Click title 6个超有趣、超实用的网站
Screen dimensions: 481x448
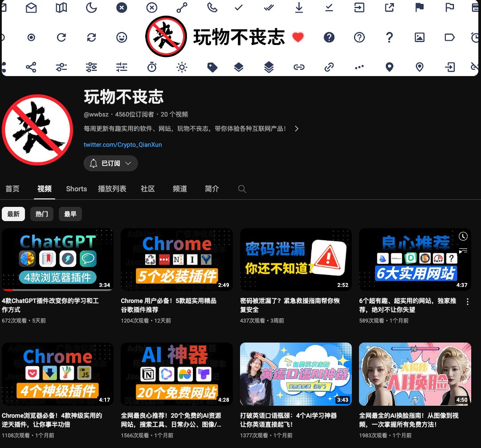click(408, 305)
